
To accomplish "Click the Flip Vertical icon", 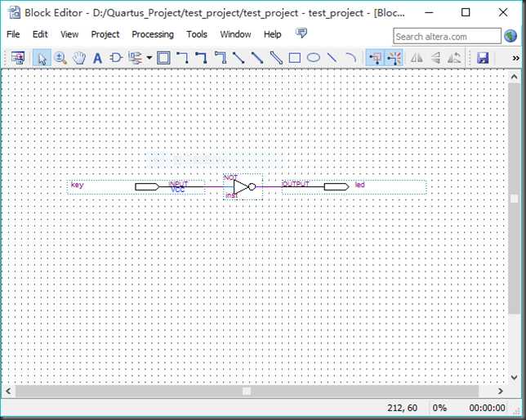I will click(x=435, y=58).
